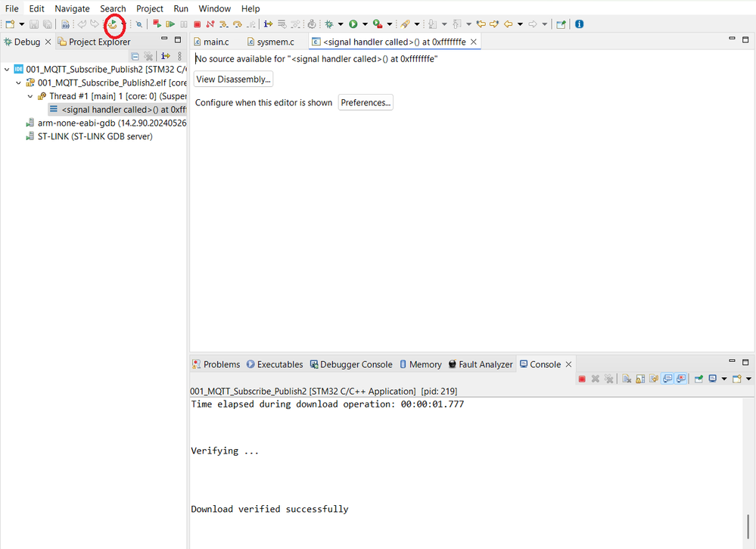Click the binary 010 build icon
Viewport: 756px width, 549px height.
(66, 24)
